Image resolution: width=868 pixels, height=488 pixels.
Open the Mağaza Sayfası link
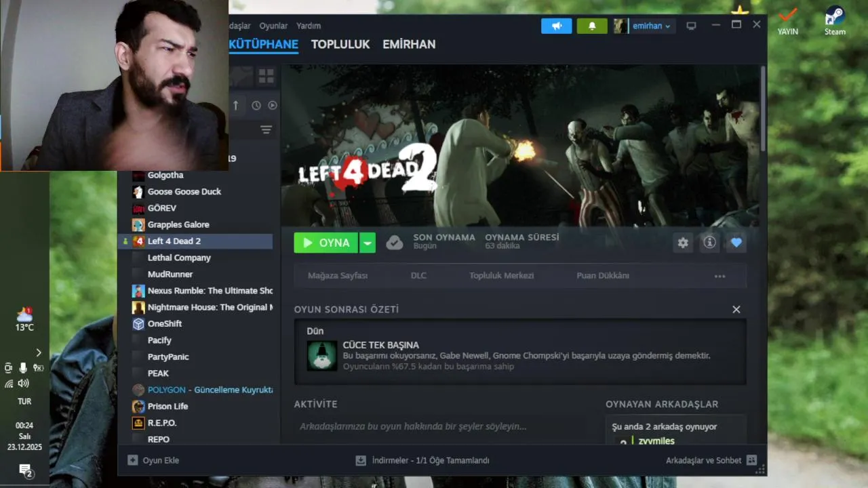pyautogui.click(x=338, y=276)
